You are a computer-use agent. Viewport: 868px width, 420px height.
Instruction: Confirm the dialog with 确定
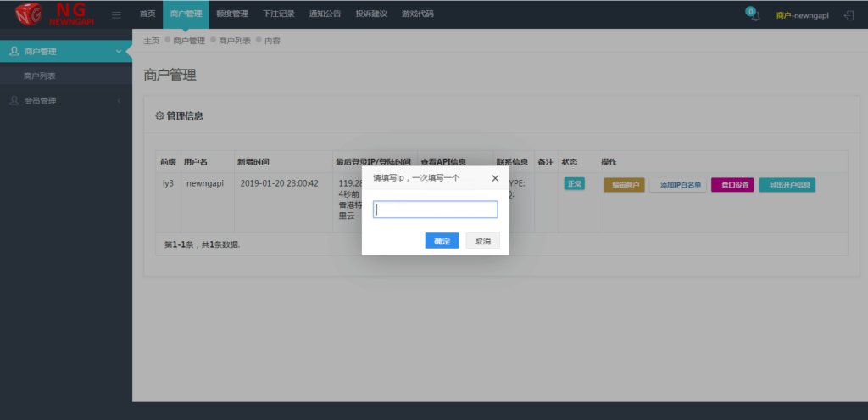442,241
